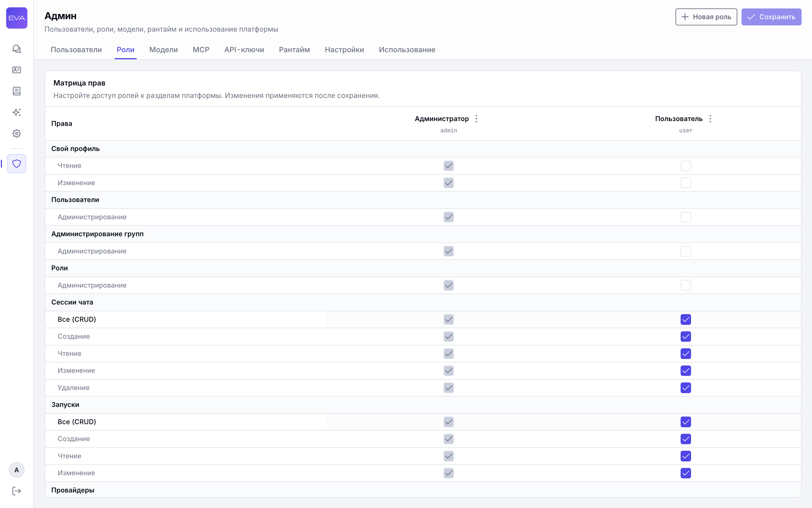Open the Настройки tab

344,50
